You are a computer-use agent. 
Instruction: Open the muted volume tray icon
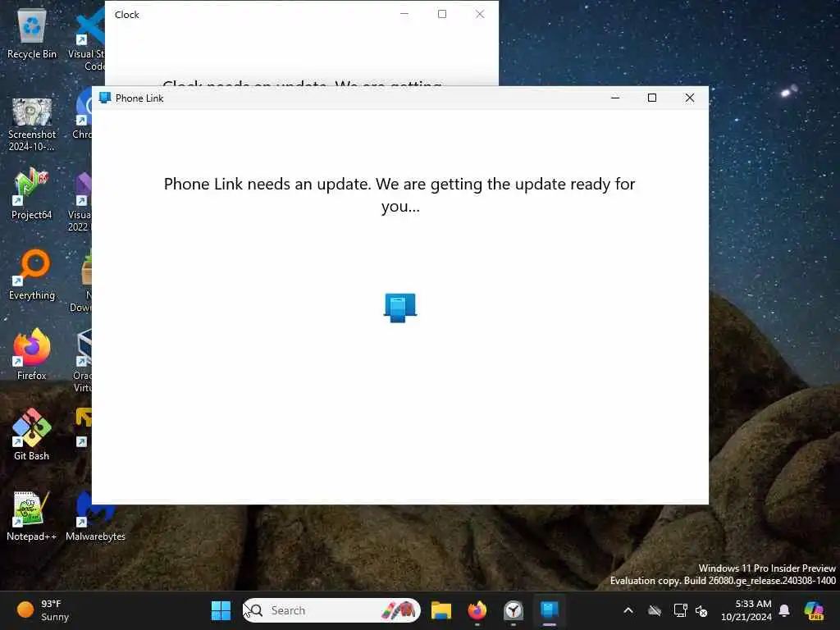tap(701, 610)
